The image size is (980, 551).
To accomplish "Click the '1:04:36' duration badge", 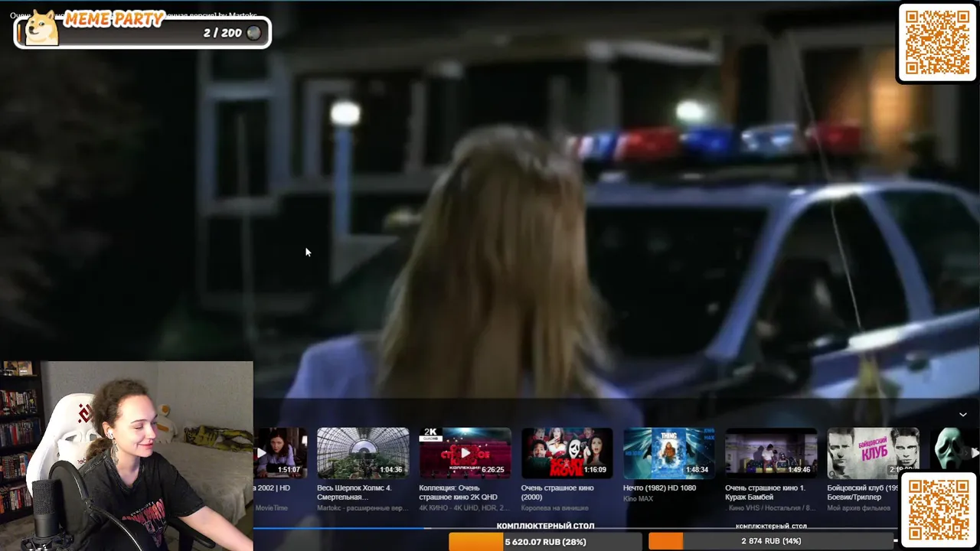I will pyautogui.click(x=390, y=470).
